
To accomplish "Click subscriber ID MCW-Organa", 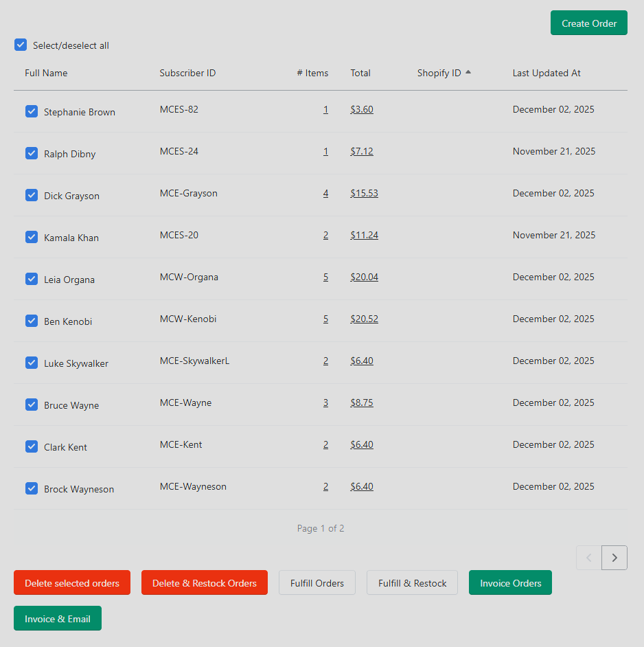I will click(189, 277).
